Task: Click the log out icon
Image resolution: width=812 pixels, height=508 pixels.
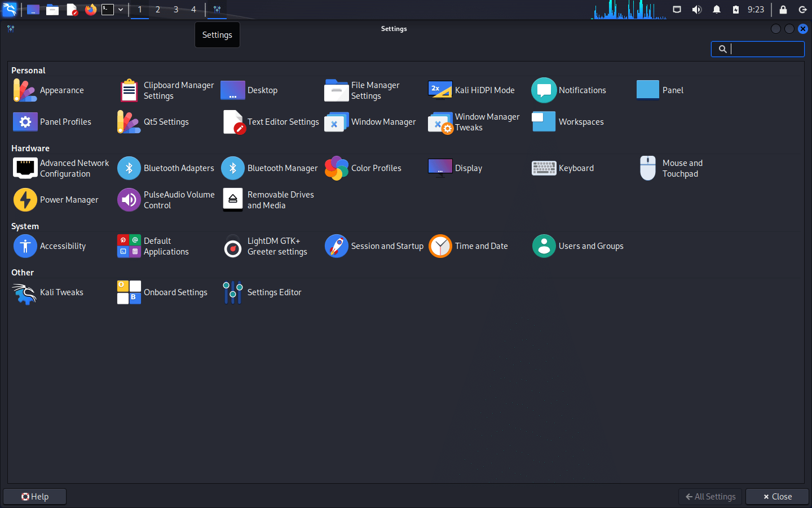Action: click(803, 10)
